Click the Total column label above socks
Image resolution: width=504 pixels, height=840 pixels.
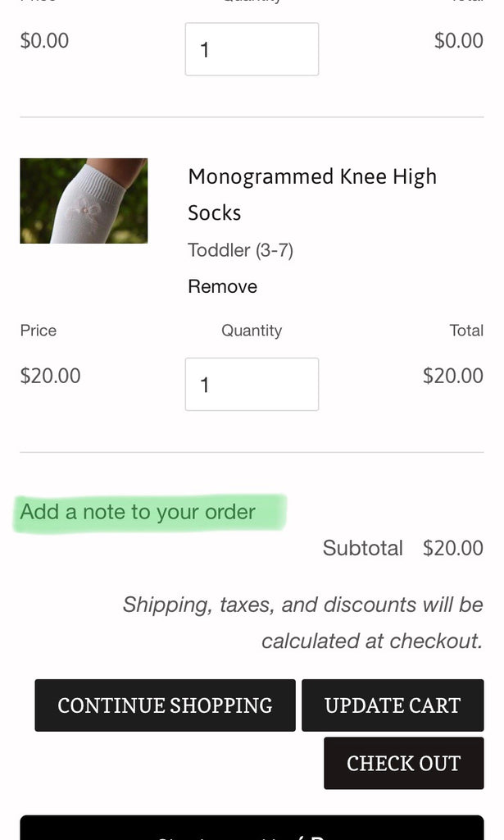465,331
